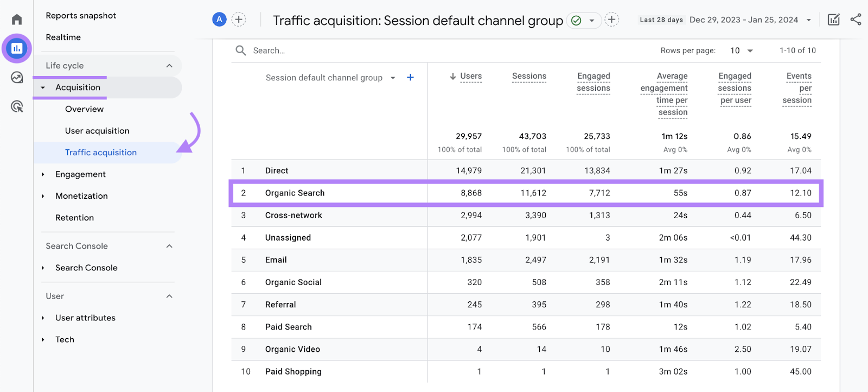Viewport: 868px width, 392px height.
Task: Click Users total value 29,957
Action: click(x=469, y=136)
